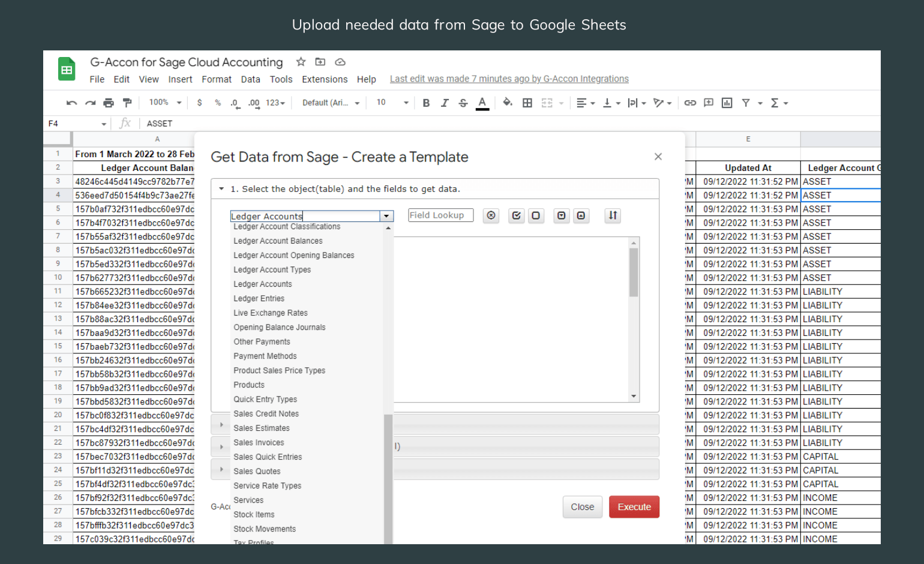Click the sort fields arrows icon
924x564 pixels.
point(613,215)
